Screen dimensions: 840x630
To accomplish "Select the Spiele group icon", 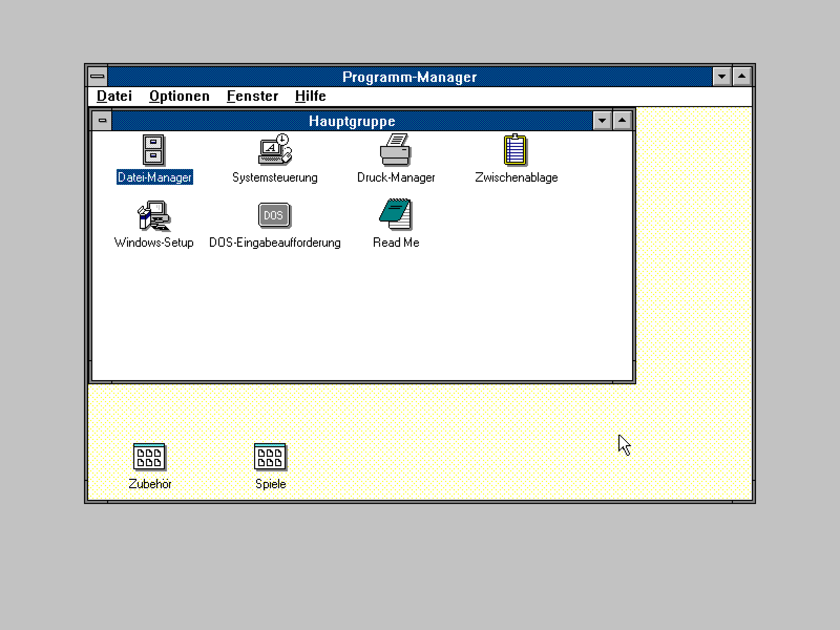I will pos(270,456).
